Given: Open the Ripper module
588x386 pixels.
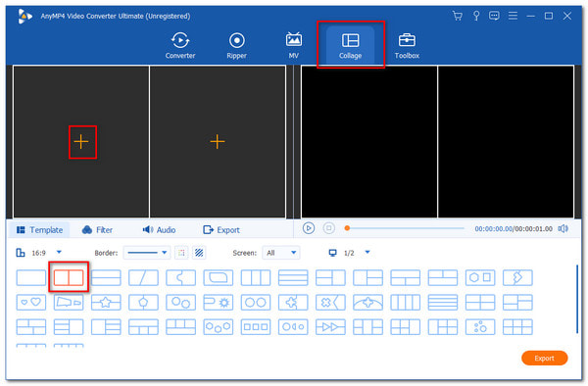Looking at the screenshot, I should (x=236, y=46).
